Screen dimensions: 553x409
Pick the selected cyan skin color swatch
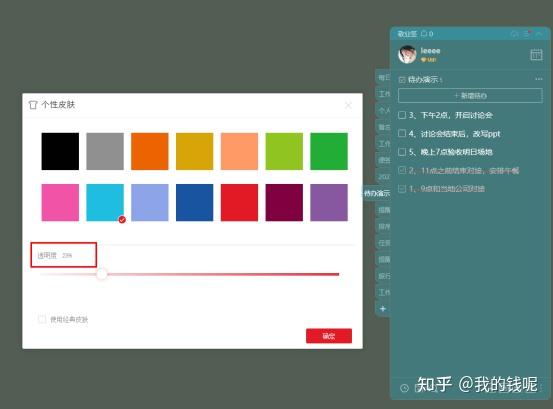click(x=105, y=202)
